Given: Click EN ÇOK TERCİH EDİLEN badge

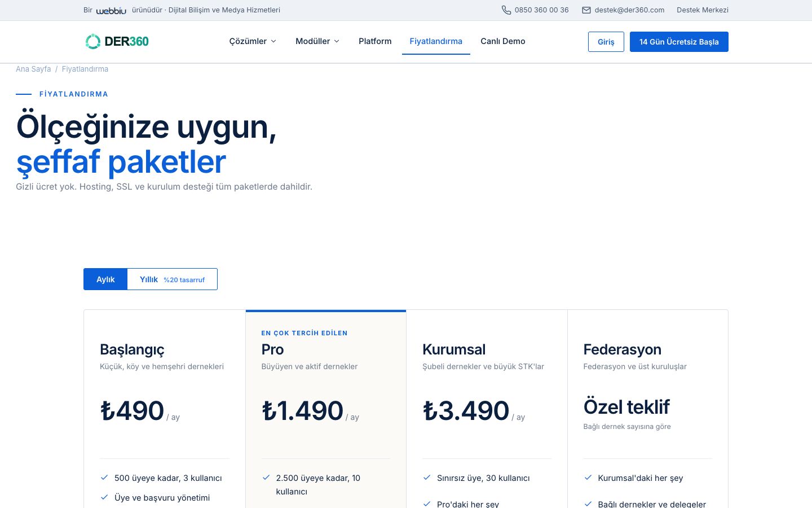Looking at the screenshot, I should [x=304, y=333].
